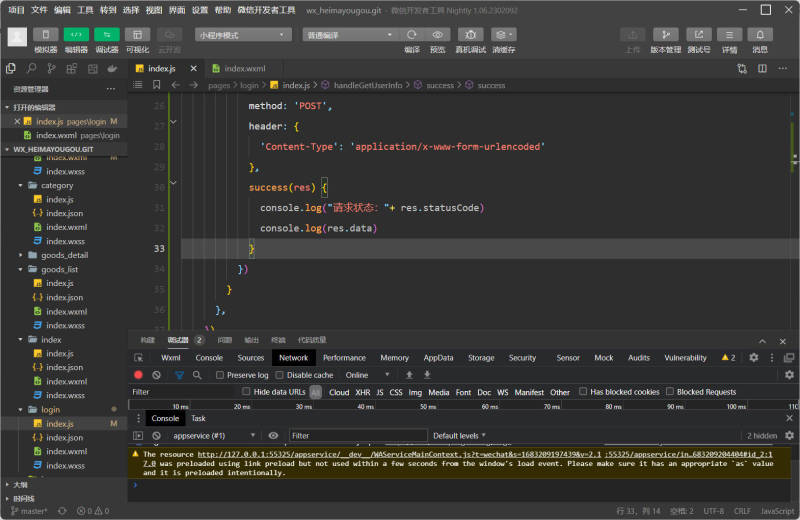
Task: Open DevTools settings gear icon
Action: pyautogui.click(x=754, y=357)
